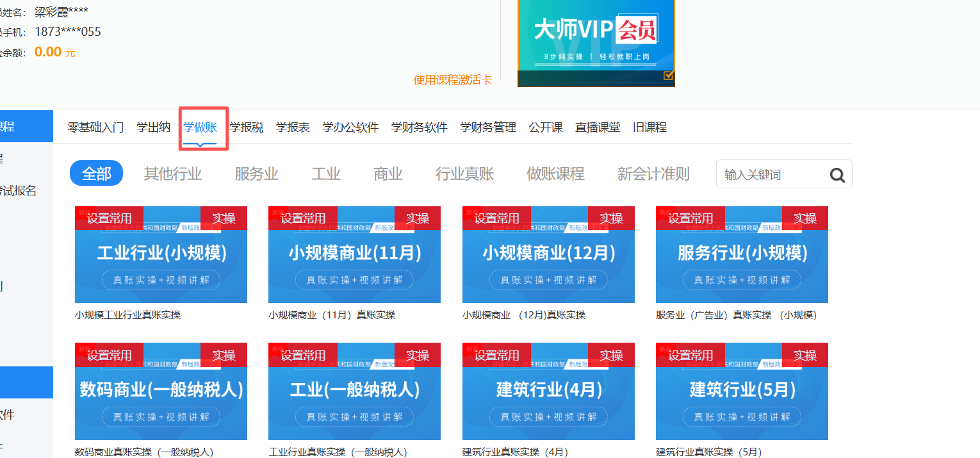980x458 pixels.
Task: Filter courses by 服务业
Action: pos(256,174)
